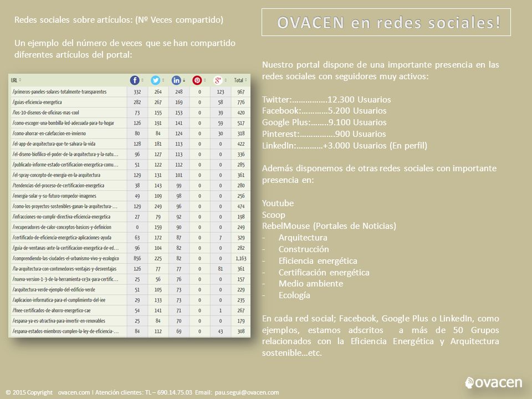Click the LinkedIn icon column header
Screen dimensions: 532x399
176,80
